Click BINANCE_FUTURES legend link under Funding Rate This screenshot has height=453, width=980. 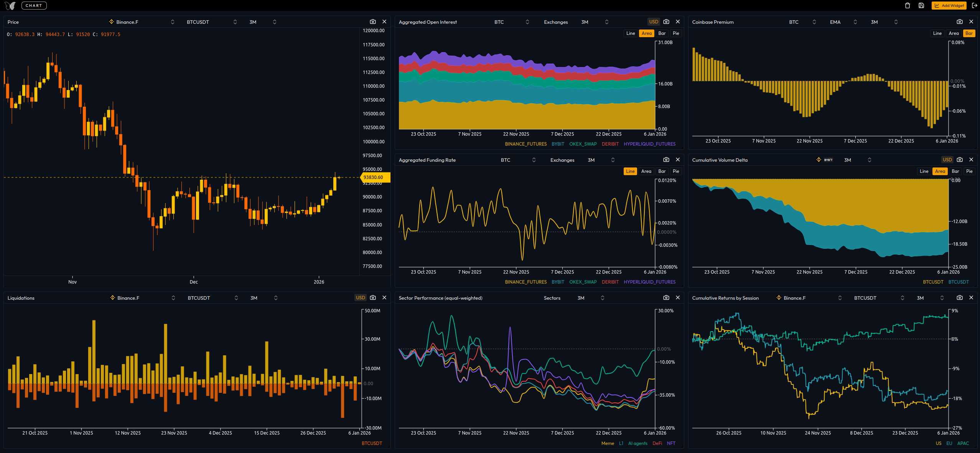point(526,282)
